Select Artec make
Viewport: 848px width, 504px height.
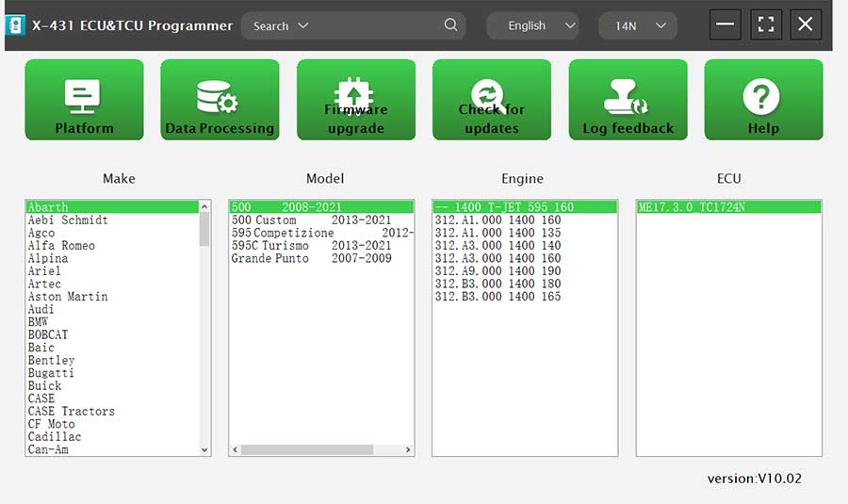[x=112, y=284]
